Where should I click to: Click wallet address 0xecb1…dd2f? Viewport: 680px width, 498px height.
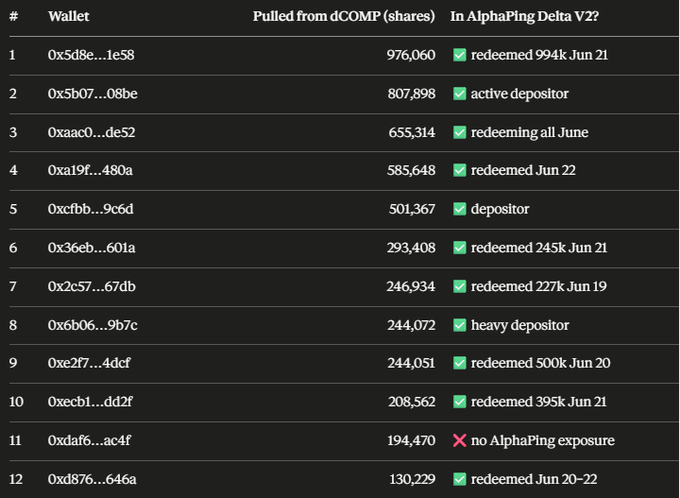[x=90, y=402]
